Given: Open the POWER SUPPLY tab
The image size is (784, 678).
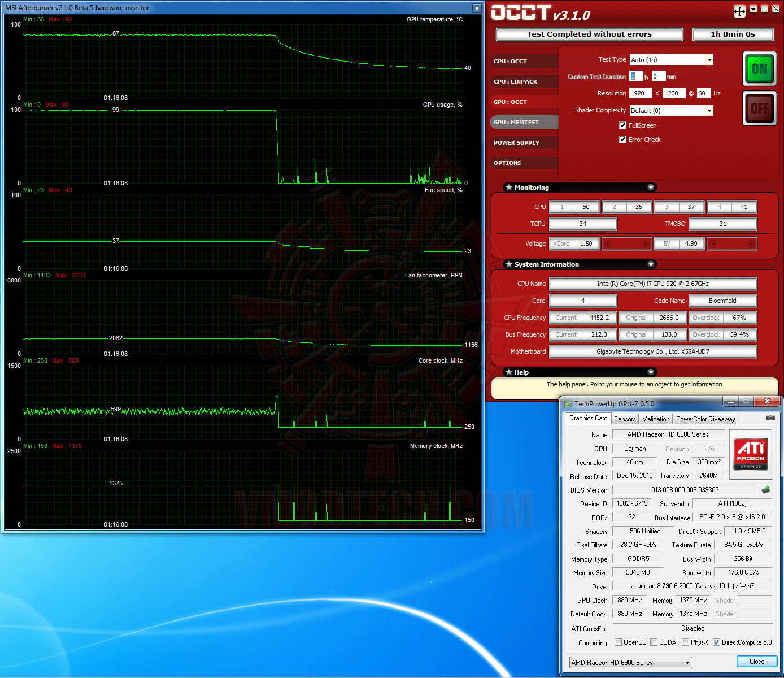Looking at the screenshot, I should point(524,142).
